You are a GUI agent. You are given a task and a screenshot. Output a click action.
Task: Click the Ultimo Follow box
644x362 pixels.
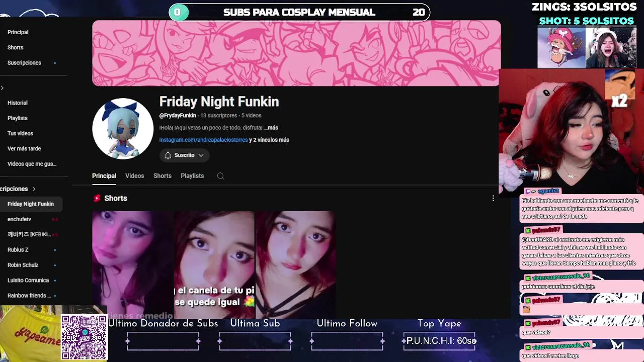[x=347, y=341]
